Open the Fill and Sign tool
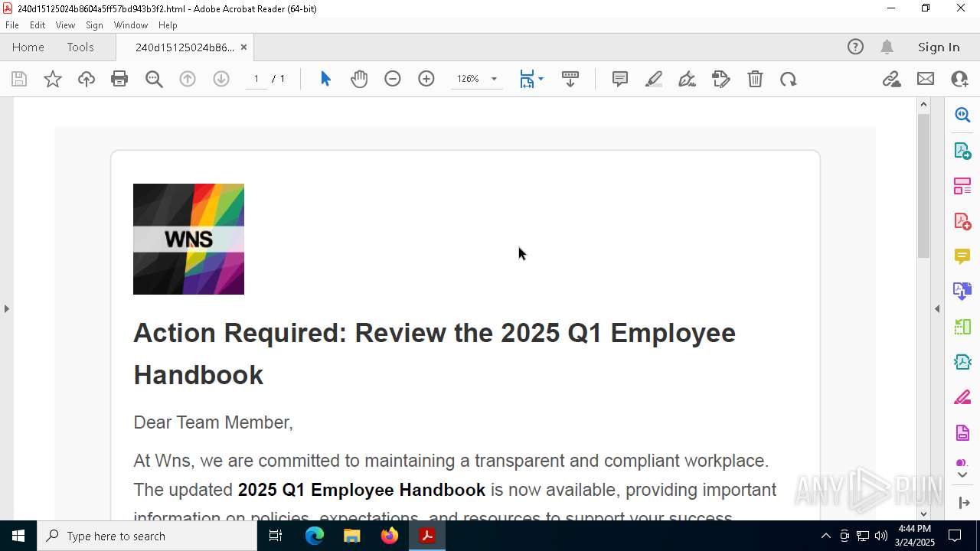This screenshot has height=551, width=980. 721,79
